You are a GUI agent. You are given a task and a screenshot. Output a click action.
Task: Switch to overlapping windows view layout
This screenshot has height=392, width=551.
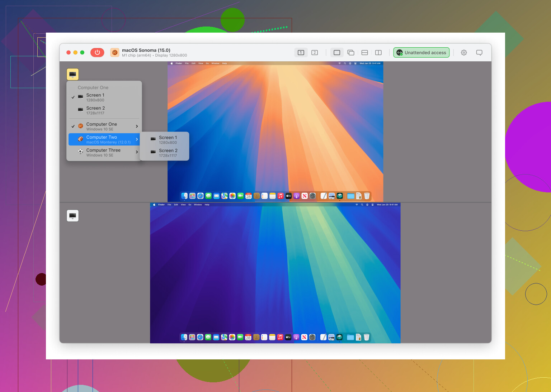click(351, 53)
